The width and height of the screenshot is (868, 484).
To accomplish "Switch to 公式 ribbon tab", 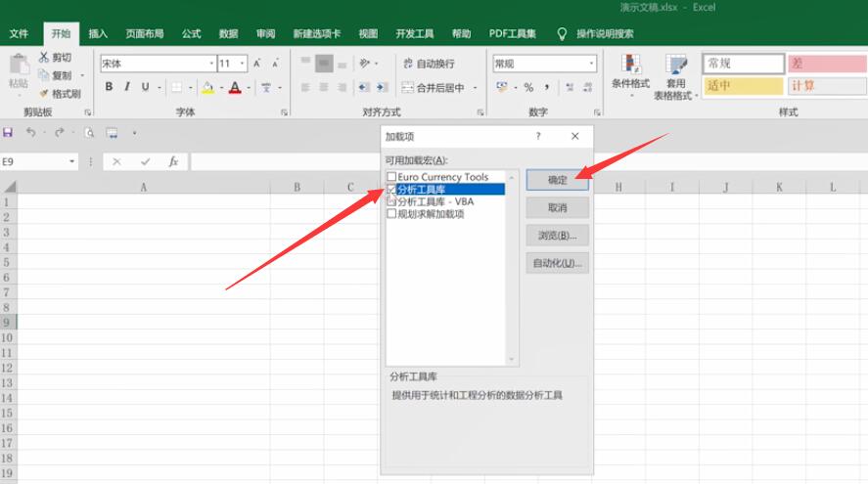I will [x=191, y=34].
